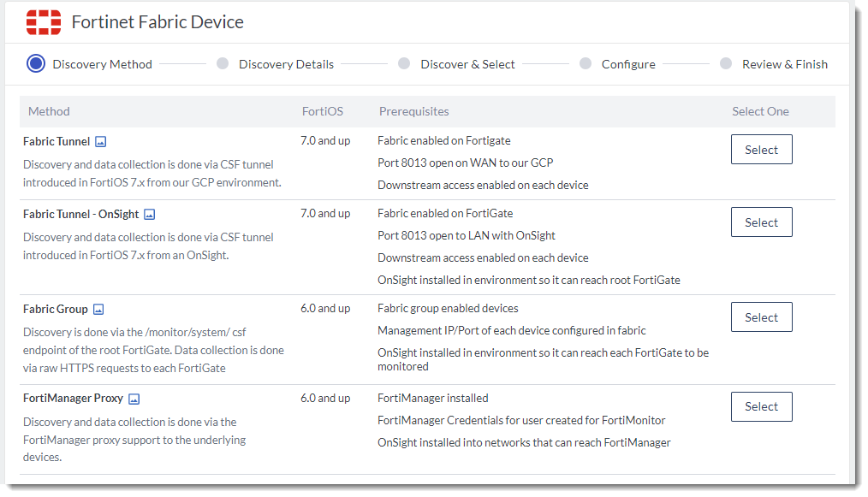Screen dimensions: 868x497
Task: Click the FortiManager Proxy method title
Action: point(73,399)
